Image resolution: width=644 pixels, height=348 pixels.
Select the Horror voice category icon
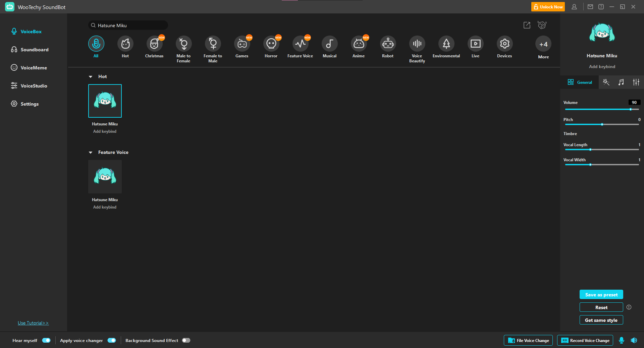tap(271, 44)
